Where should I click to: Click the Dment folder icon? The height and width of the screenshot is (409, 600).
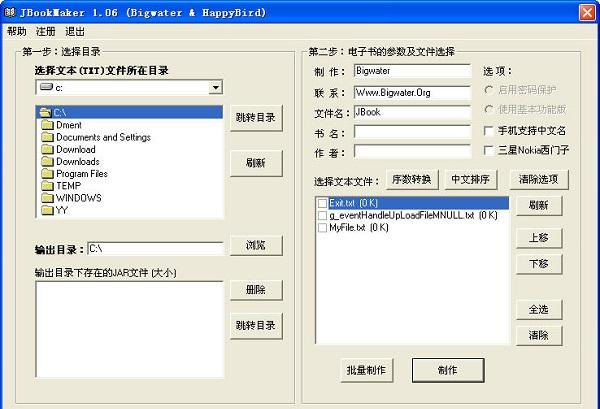click(x=47, y=125)
